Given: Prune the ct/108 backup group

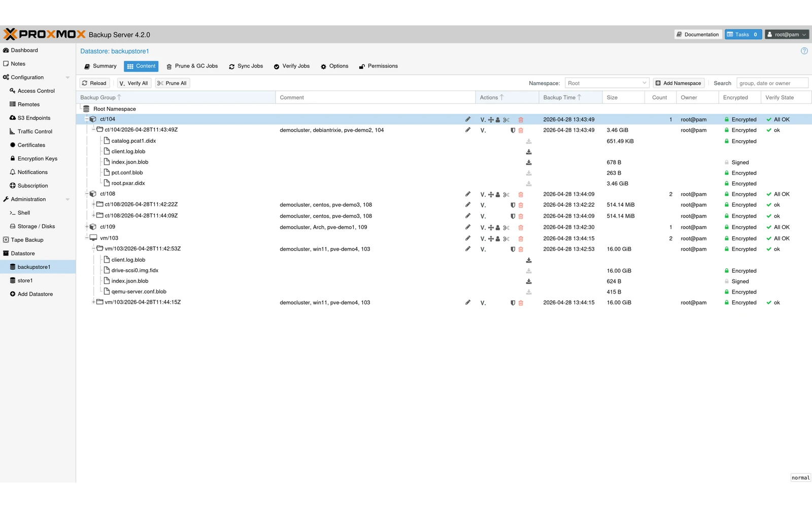Looking at the screenshot, I should point(506,195).
